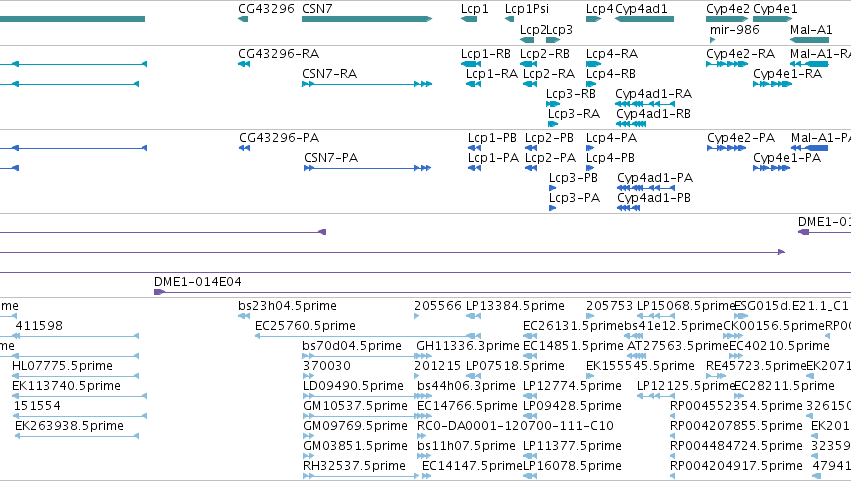851x481 pixels.
Task: Click the CSN7 gene label
Action: [317, 9]
